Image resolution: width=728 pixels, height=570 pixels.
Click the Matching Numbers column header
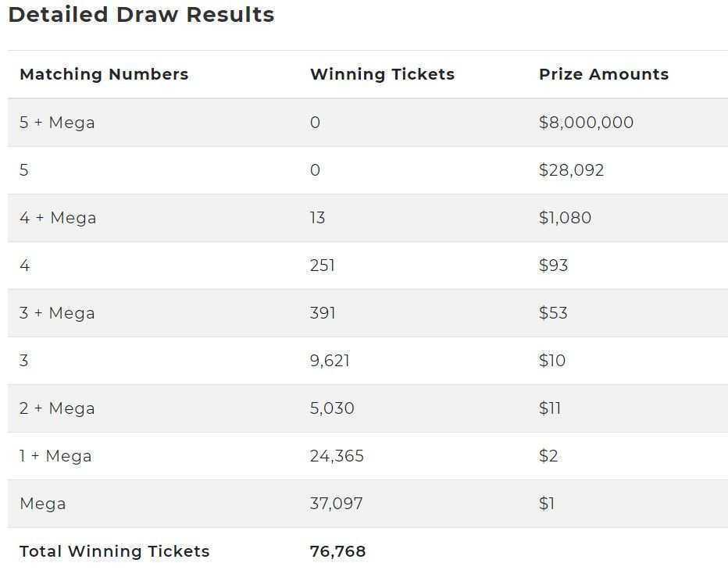tap(104, 74)
